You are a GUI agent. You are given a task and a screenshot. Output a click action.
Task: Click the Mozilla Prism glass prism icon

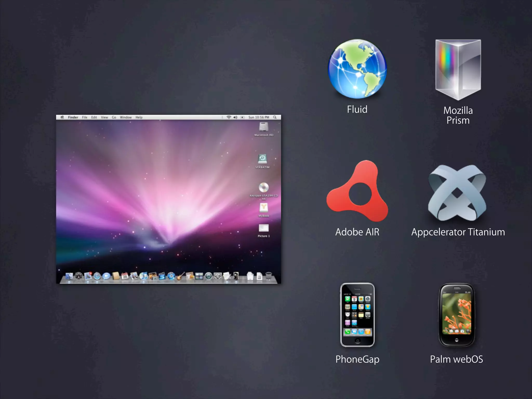(458, 70)
